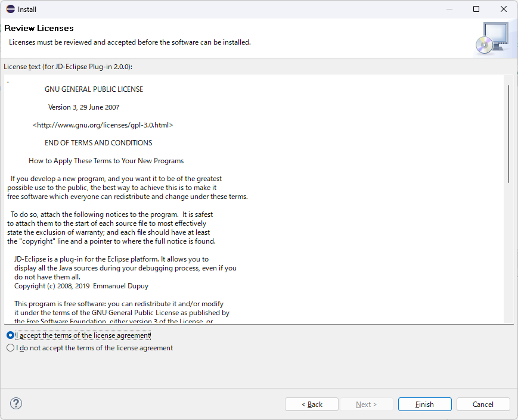The height and width of the screenshot is (420, 518).
Task: Maximize the Install dialog window
Action: pyautogui.click(x=476, y=10)
